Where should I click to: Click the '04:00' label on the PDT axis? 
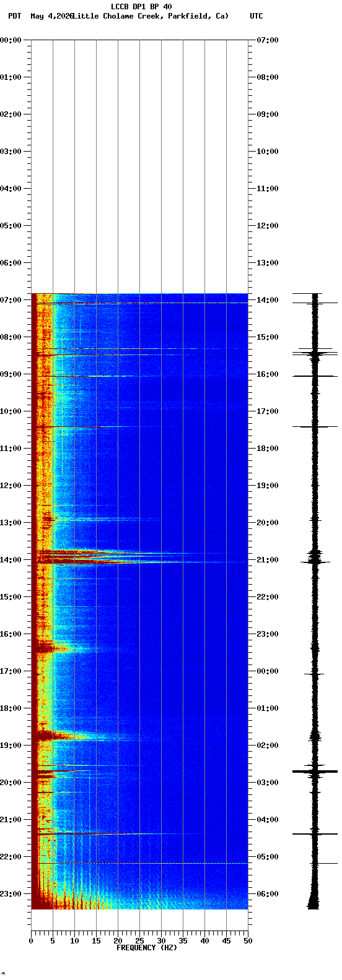tap(11, 189)
